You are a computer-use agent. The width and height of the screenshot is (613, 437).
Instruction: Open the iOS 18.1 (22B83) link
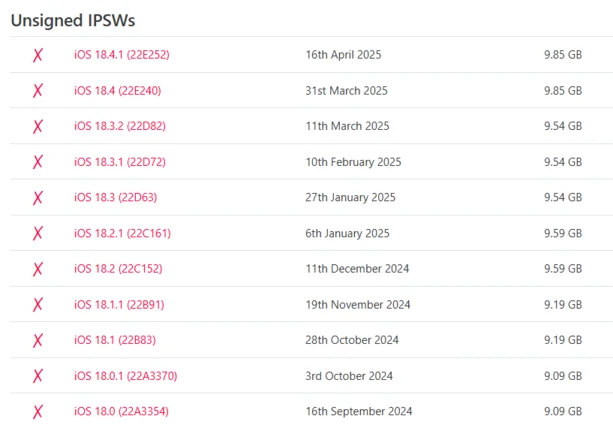(114, 340)
